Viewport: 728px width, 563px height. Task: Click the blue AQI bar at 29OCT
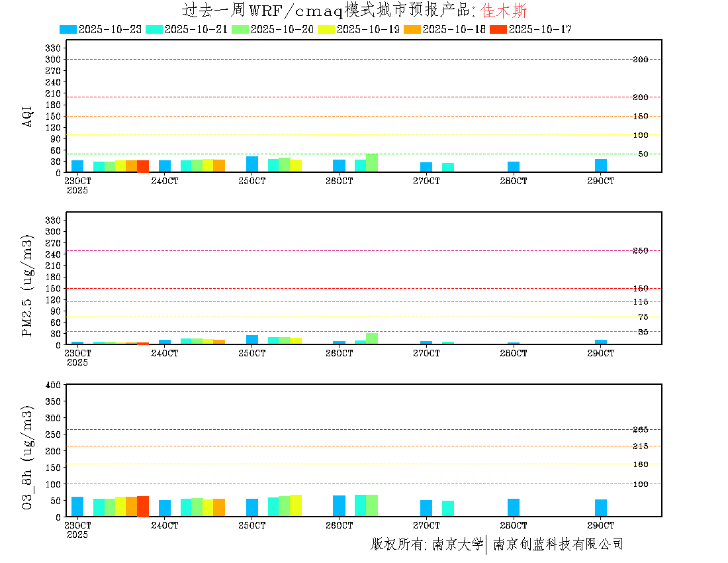coord(601,166)
